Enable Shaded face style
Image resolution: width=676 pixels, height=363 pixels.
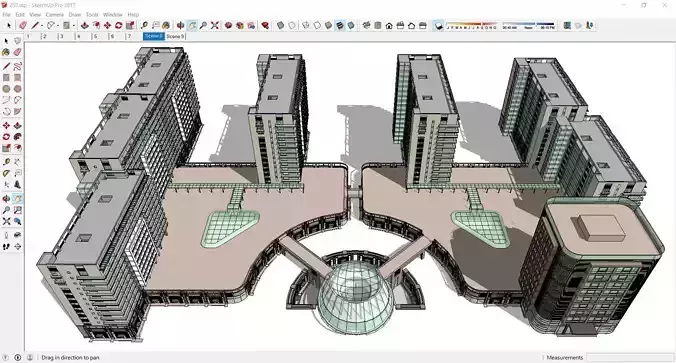click(x=329, y=26)
